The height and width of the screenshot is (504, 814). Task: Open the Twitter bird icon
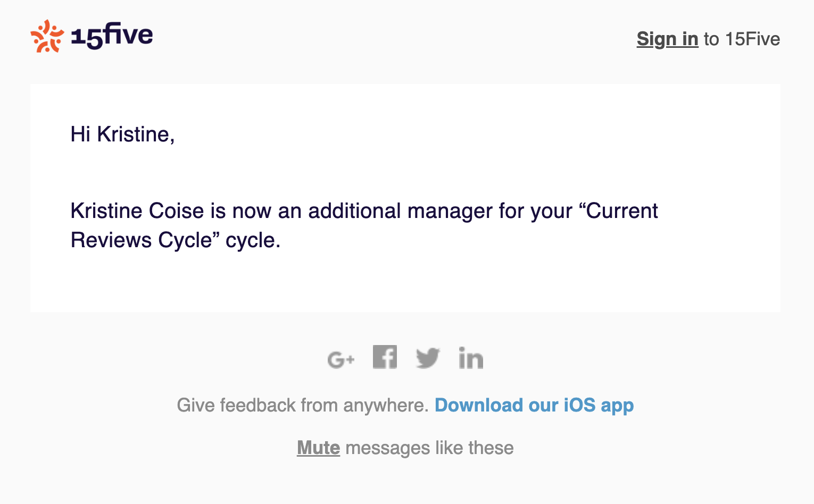click(x=428, y=358)
